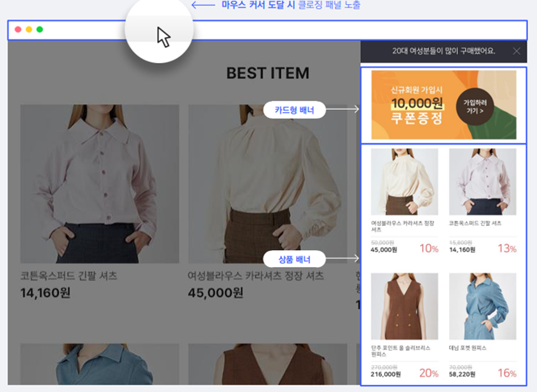The width and height of the screenshot is (537, 392).
Task: Click the yellow window minimize dot
Action: (x=29, y=29)
